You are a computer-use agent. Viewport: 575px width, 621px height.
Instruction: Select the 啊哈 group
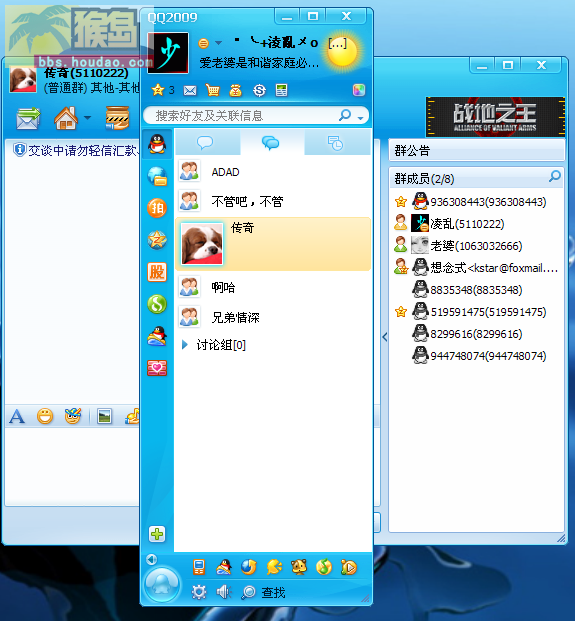[x=273, y=287]
